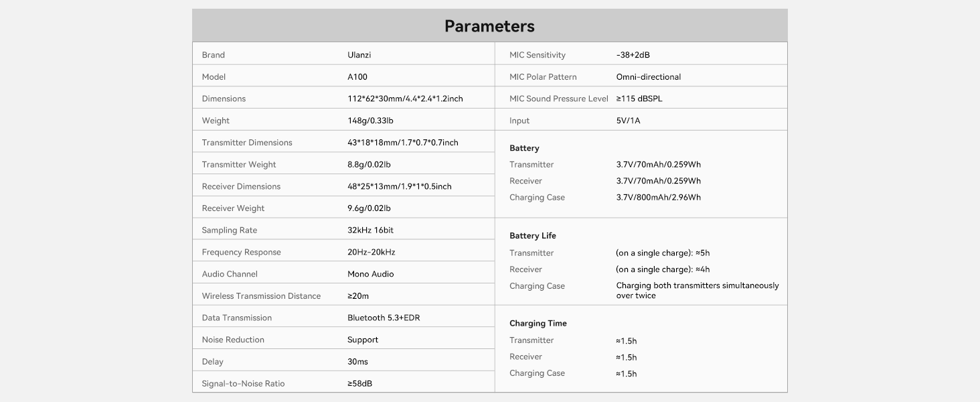Click the Signal-to-Noise Ratio label
The width and height of the screenshot is (980, 402).
(x=243, y=384)
